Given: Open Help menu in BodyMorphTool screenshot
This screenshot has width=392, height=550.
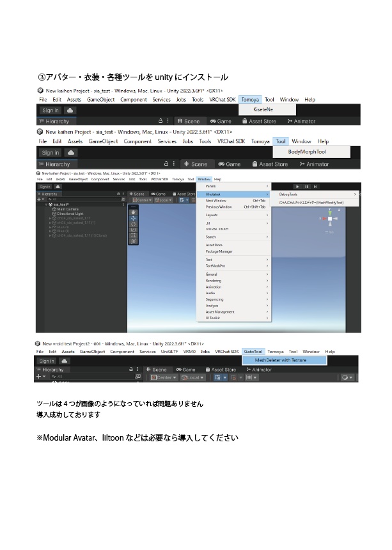Looking at the screenshot, I should [323, 141].
